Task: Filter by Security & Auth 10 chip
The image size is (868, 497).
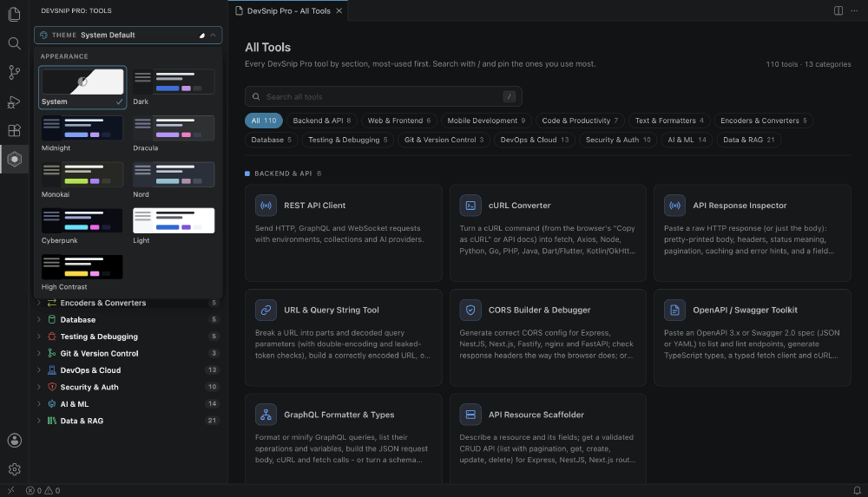Action: (x=618, y=140)
